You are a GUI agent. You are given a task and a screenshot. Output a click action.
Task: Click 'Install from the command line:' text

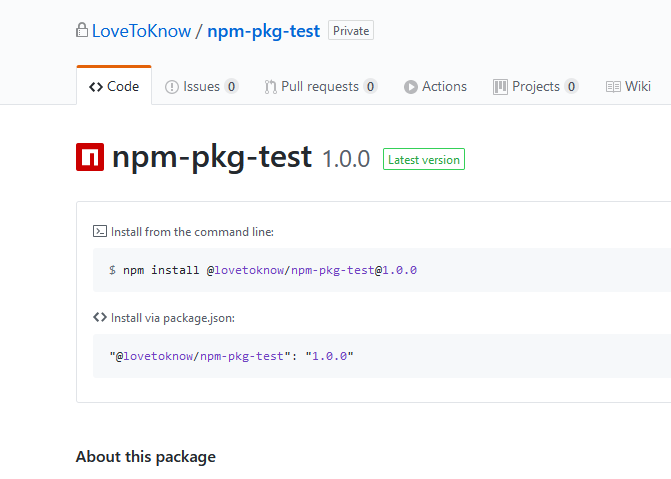click(192, 232)
